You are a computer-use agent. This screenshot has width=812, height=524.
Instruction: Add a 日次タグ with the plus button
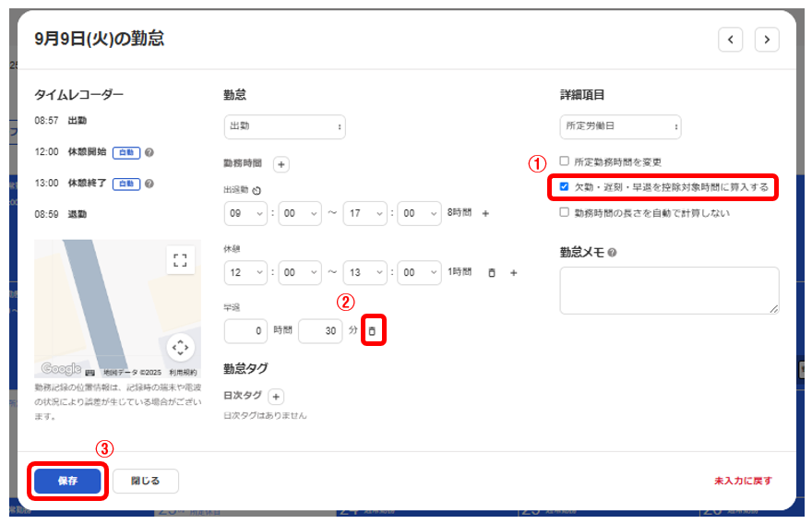click(x=277, y=396)
